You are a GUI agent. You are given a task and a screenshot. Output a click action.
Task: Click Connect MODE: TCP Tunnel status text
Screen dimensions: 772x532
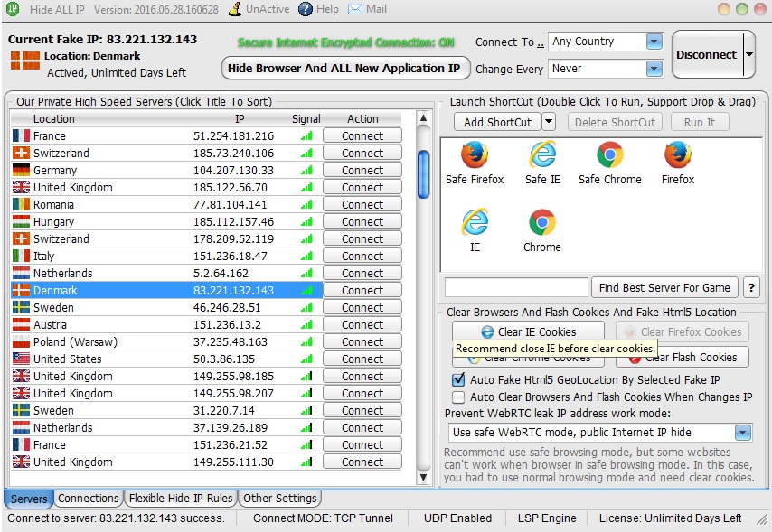[x=323, y=518]
